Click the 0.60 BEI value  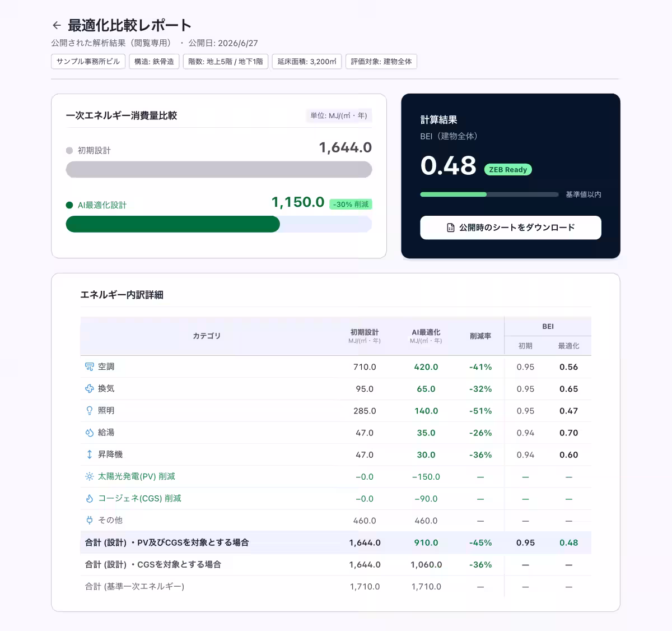click(568, 455)
